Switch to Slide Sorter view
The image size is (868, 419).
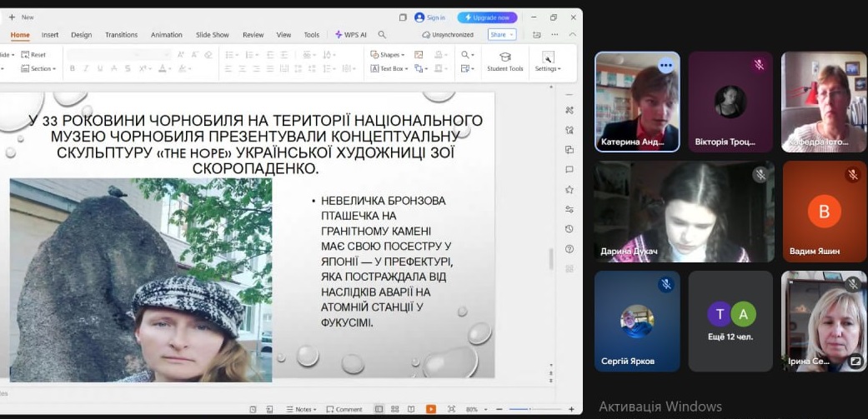click(x=394, y=409)
